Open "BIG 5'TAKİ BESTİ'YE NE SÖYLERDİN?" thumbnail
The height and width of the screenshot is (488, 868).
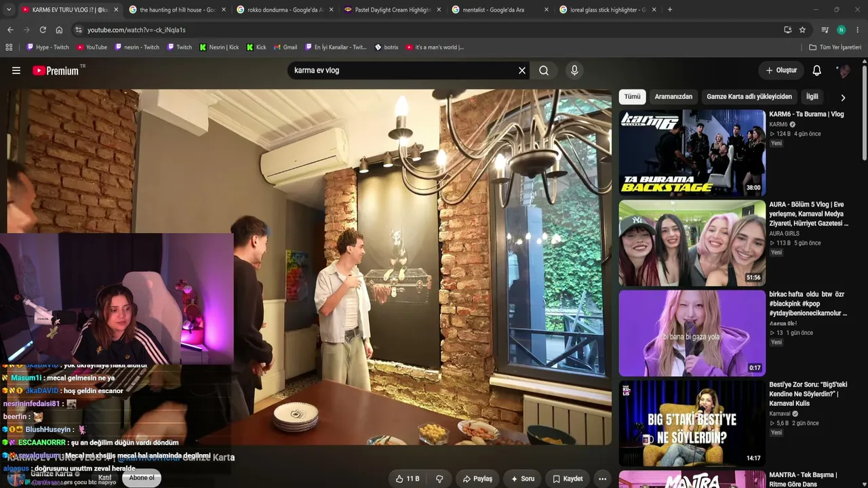692,423
